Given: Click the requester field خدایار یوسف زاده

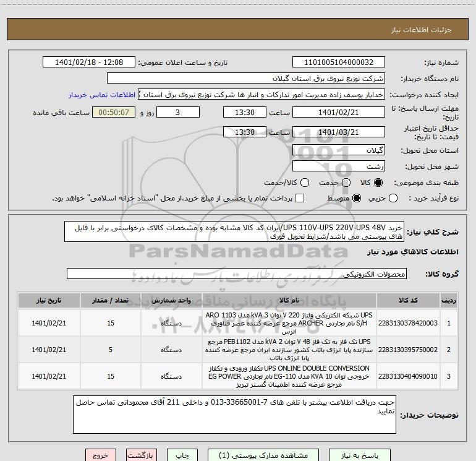Looking at the screenshot, I should point(261,95).
